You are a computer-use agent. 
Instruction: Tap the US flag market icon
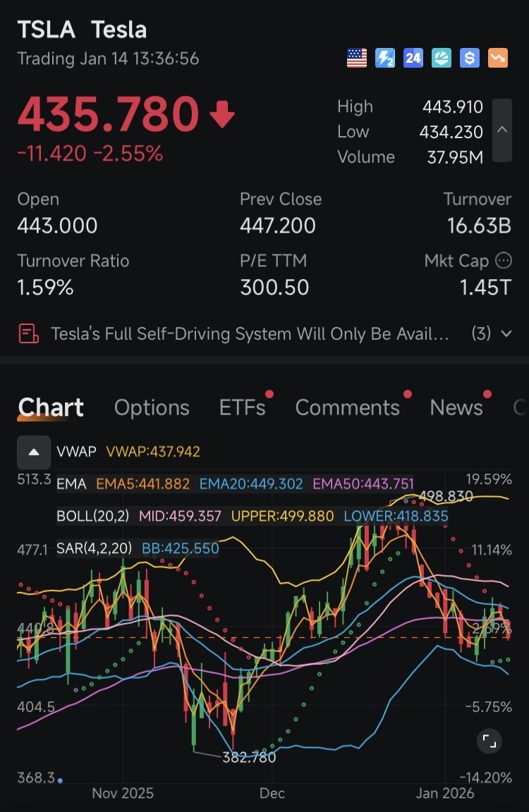(x=356, y=58)
